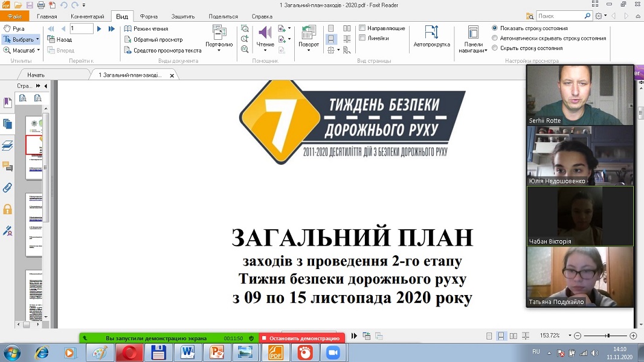644x362 pixels.
Task: Switch to the Защитить tab
Action: click(x=183, y=16)
